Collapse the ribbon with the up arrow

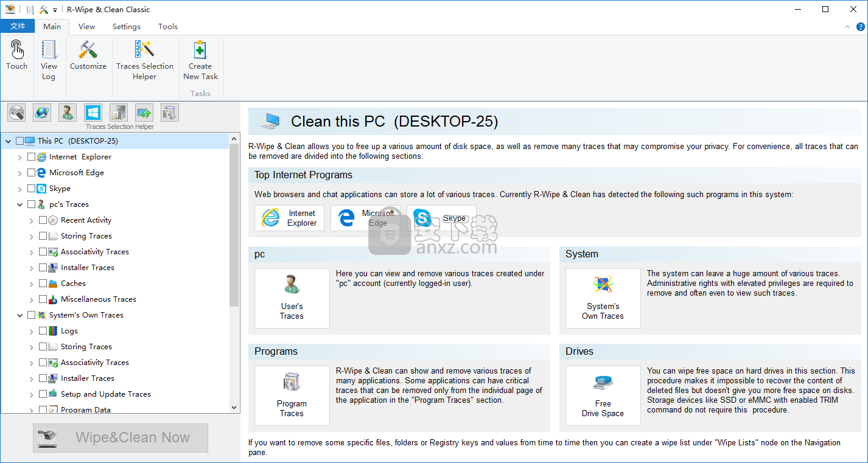click(x=847, y=27)
